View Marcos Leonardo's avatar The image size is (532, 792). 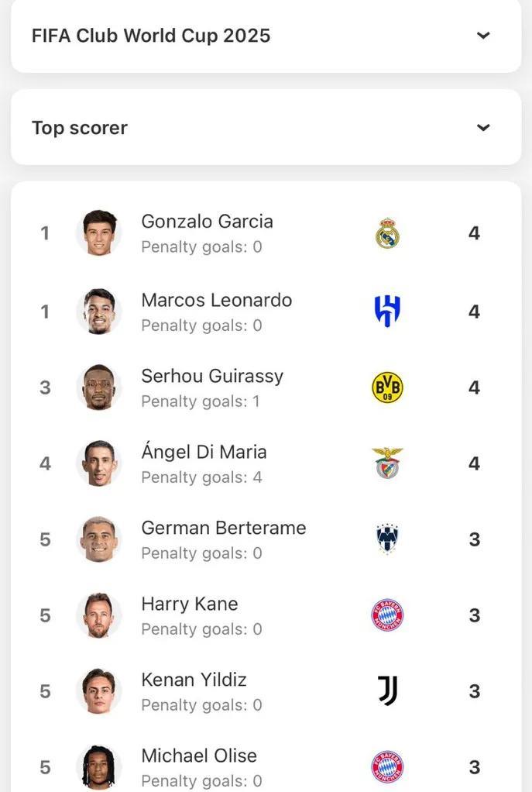tap(99, 312)
